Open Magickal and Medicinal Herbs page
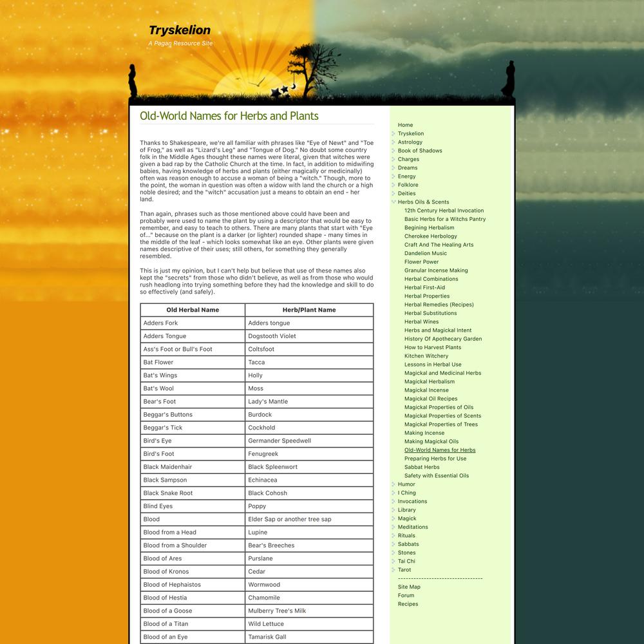The image size is (644, 644). (443, 373)
